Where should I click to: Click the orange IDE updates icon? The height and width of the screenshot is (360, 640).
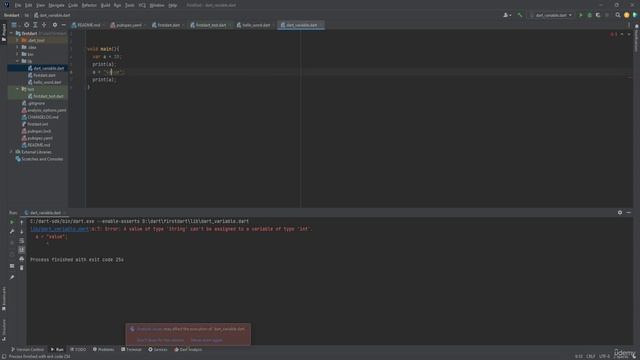coord(627,15)
